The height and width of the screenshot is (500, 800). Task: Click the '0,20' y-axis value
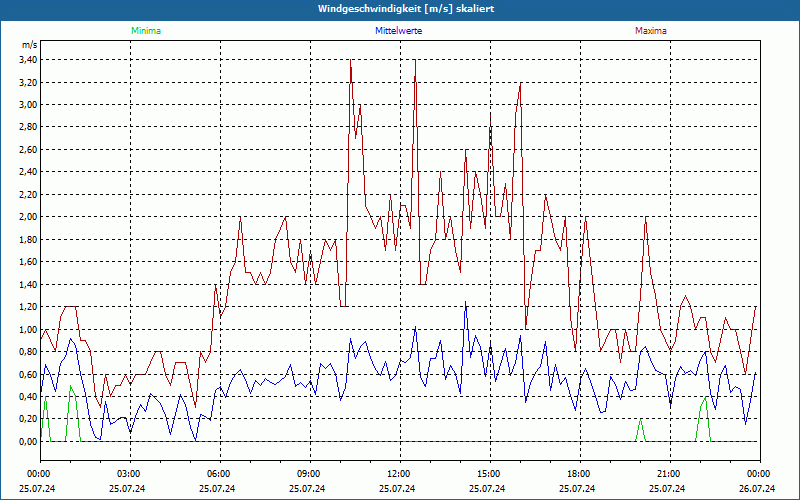(29, 419)
